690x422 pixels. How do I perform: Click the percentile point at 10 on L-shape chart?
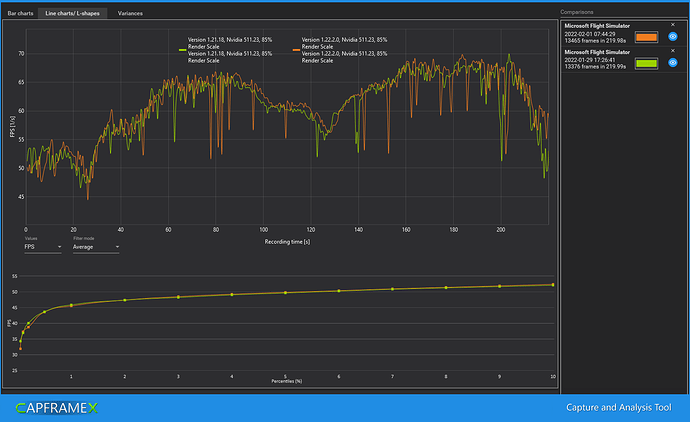[x=553, y=285]
